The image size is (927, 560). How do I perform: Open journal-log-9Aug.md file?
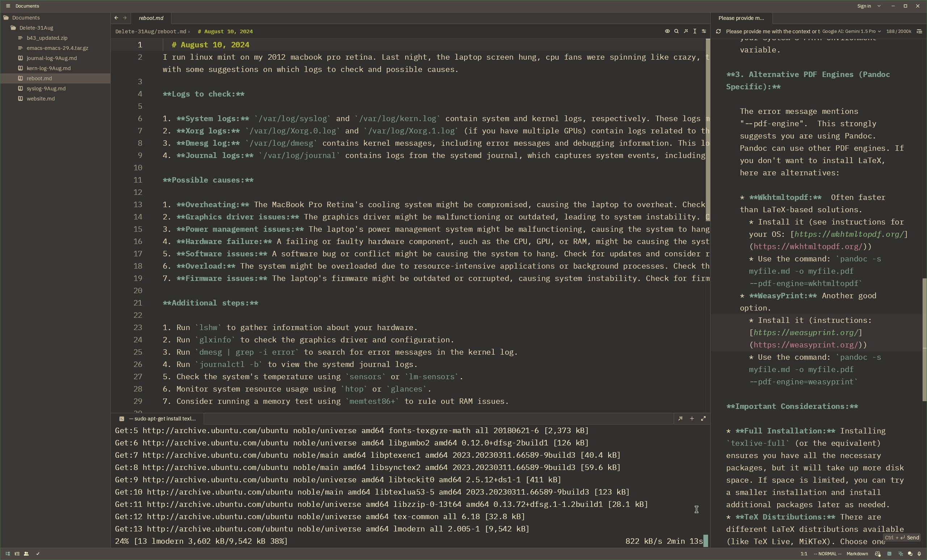pos(55,58)
